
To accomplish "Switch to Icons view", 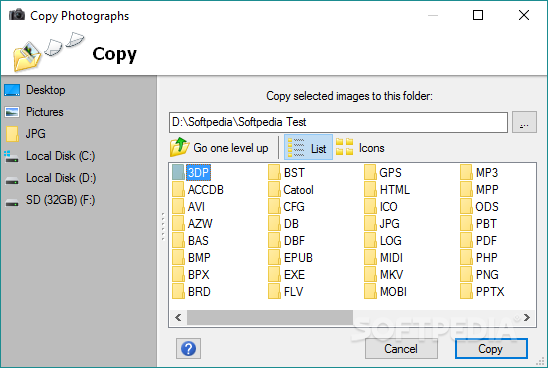I will 360,147.
